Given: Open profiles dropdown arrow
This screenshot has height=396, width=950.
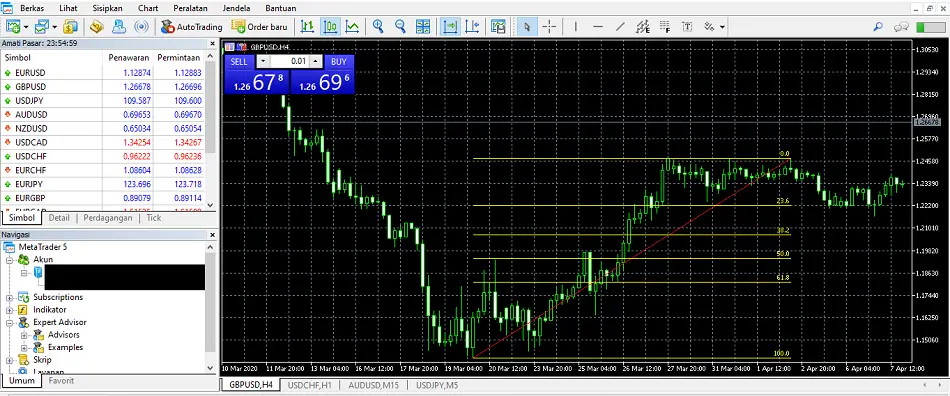Looking at the screenshot, I should pyautogui.click(x=55, y=27).
